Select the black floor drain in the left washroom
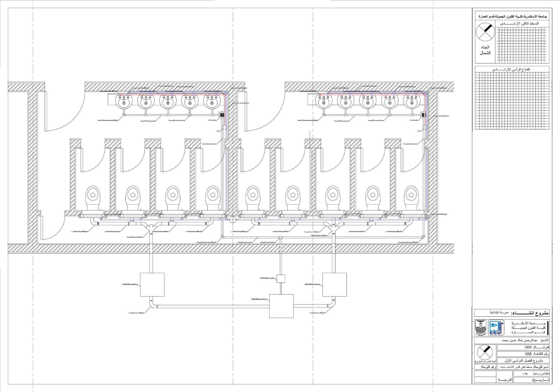 pos(222,115)
